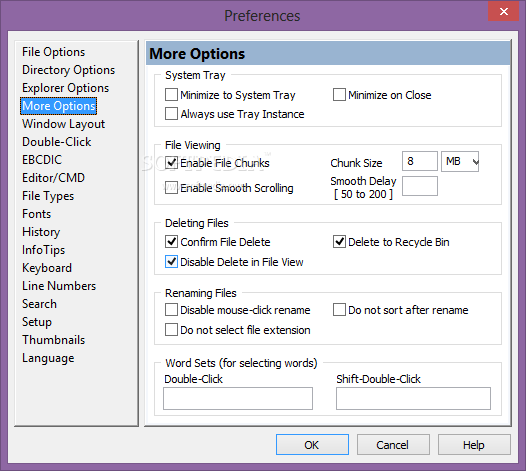The height and width of the screenshot is (471, 526).
Task: Open Line Numbers settings
Action: [59, 286]
